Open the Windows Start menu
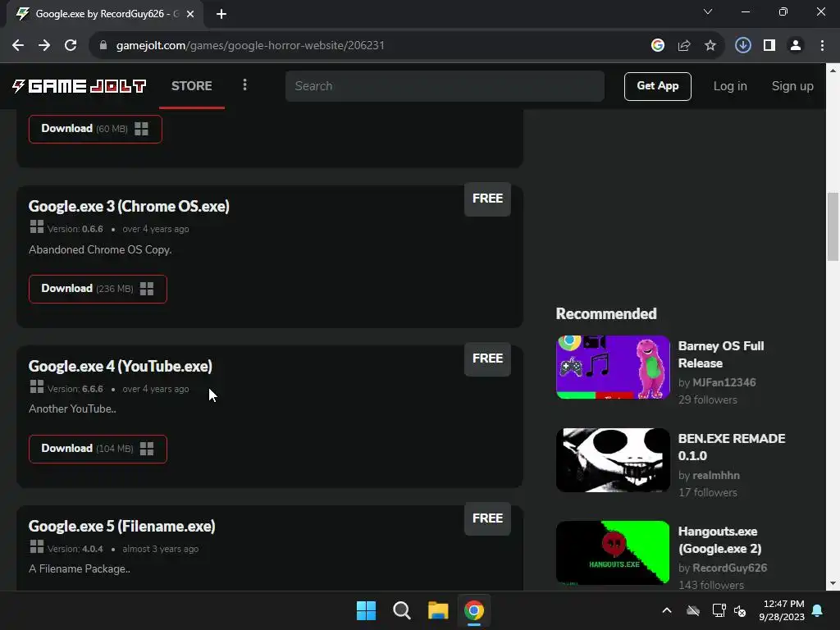Viewport: 840px width, 630px height. 367,610
